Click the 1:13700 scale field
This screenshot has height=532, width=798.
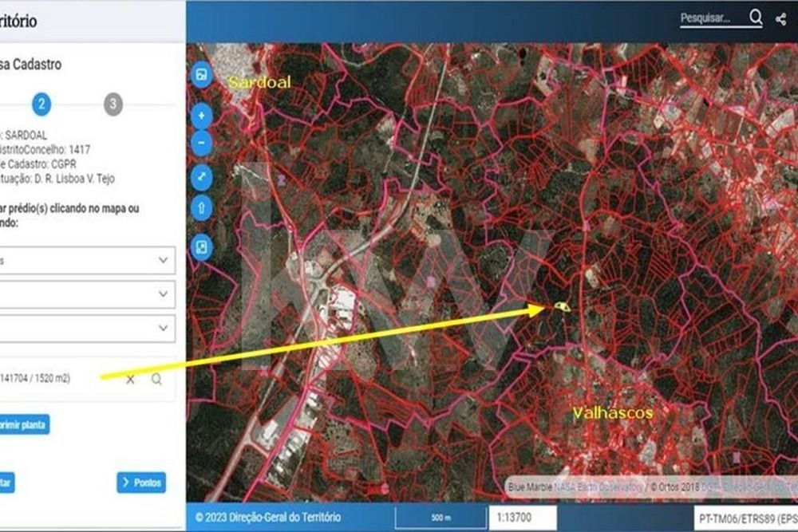pos(523,518)
